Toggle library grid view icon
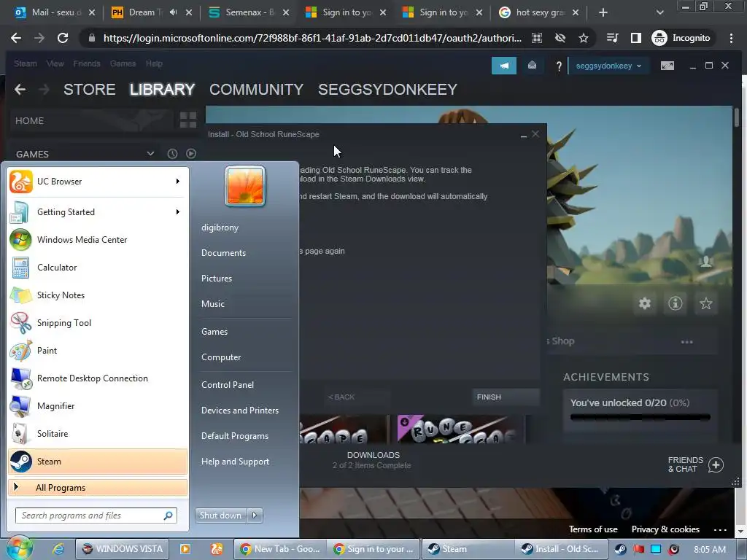The image size is (747, 560). click(x=188, y=120)
